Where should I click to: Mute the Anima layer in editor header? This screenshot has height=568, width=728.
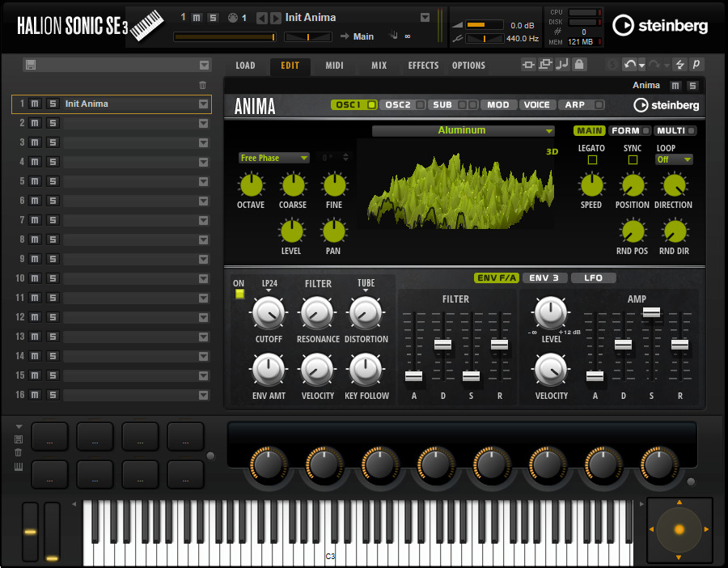[x=675, y=86]
